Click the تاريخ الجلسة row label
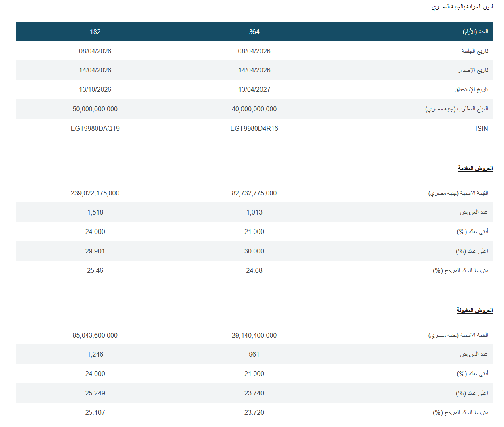 [474, 51]
